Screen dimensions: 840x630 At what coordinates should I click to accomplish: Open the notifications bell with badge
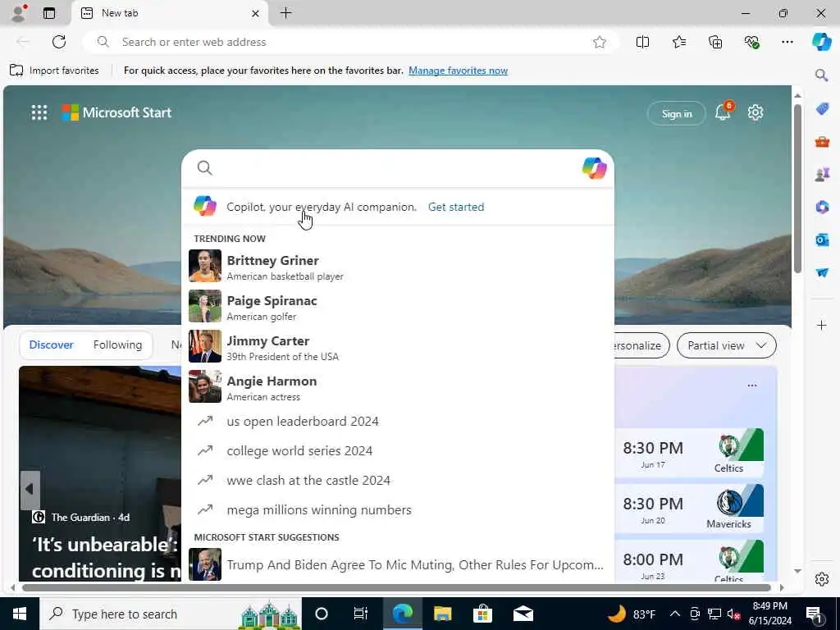pos(724,112)
